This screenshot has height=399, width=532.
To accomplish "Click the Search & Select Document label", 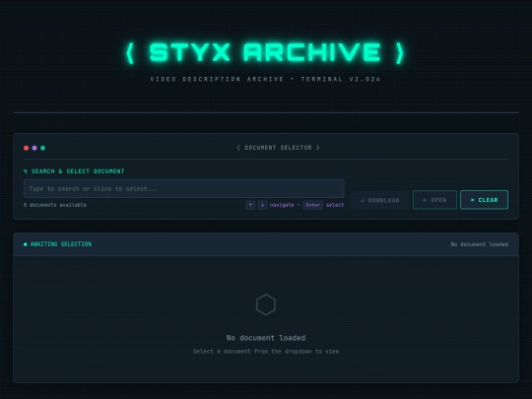I will click(x=74, y=171).
